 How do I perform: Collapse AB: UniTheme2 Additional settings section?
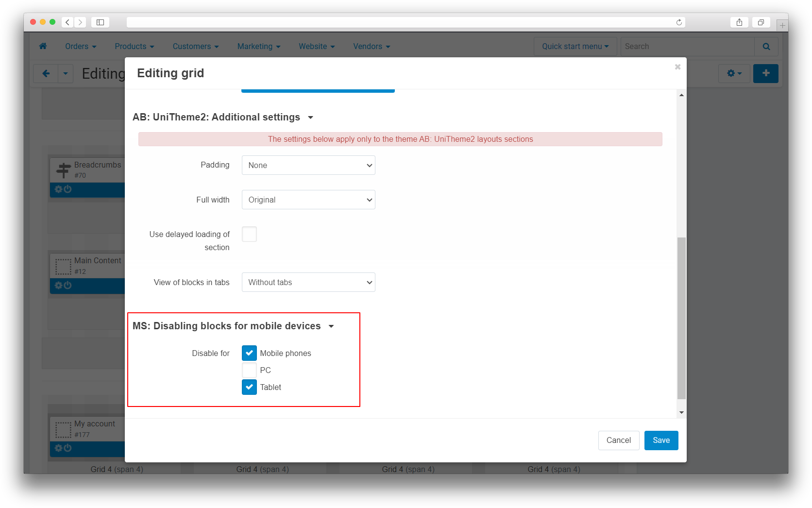pos(223,117)
